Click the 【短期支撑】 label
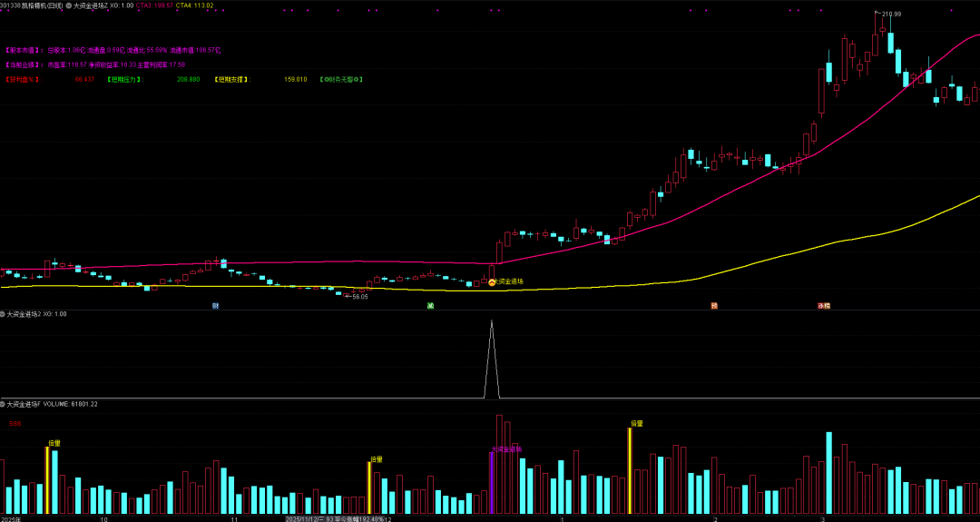Screen dimensions: 980x522 point(230,80)
